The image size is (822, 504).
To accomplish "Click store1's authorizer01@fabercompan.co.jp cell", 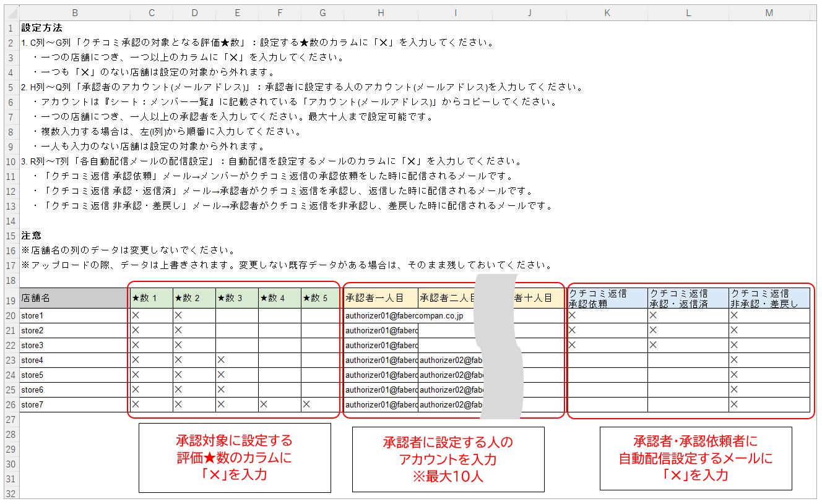I will (404, 316).
